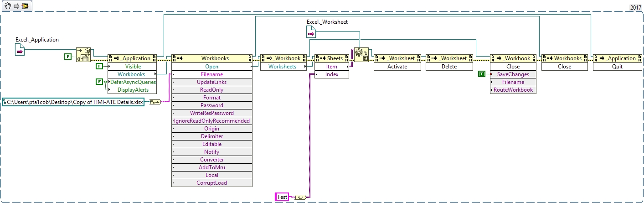Toggle the False constant wired to DeferAsyncQueries
Viewport: 644px width, 203px height.
99,82
